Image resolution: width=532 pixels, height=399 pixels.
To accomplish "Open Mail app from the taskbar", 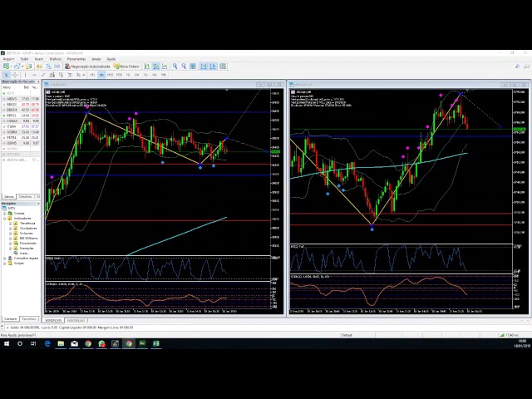I will click(74, 343).
